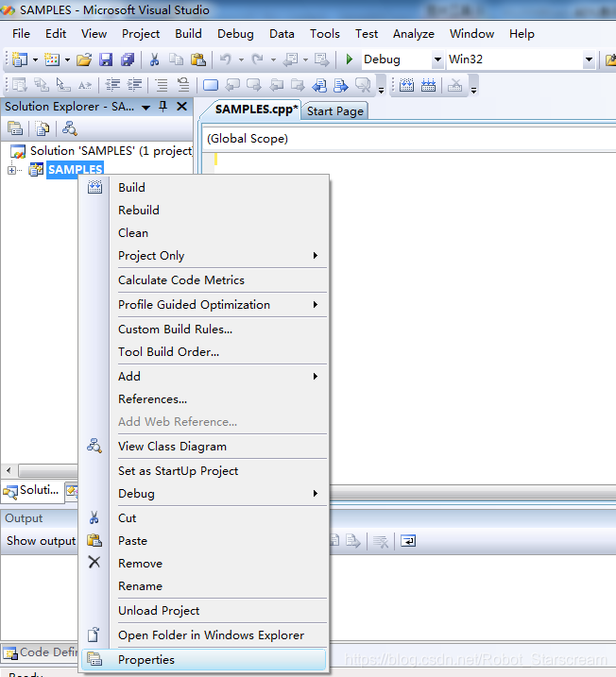Open the Solution Explorer window position dropdown arrow

pos(146,107)
